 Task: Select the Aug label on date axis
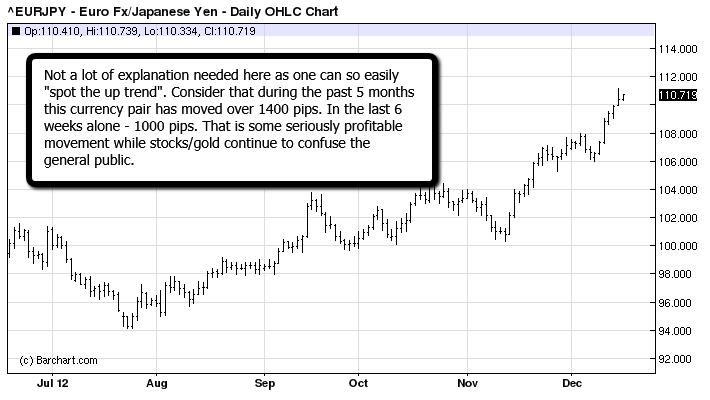click(x=157, y=382)
